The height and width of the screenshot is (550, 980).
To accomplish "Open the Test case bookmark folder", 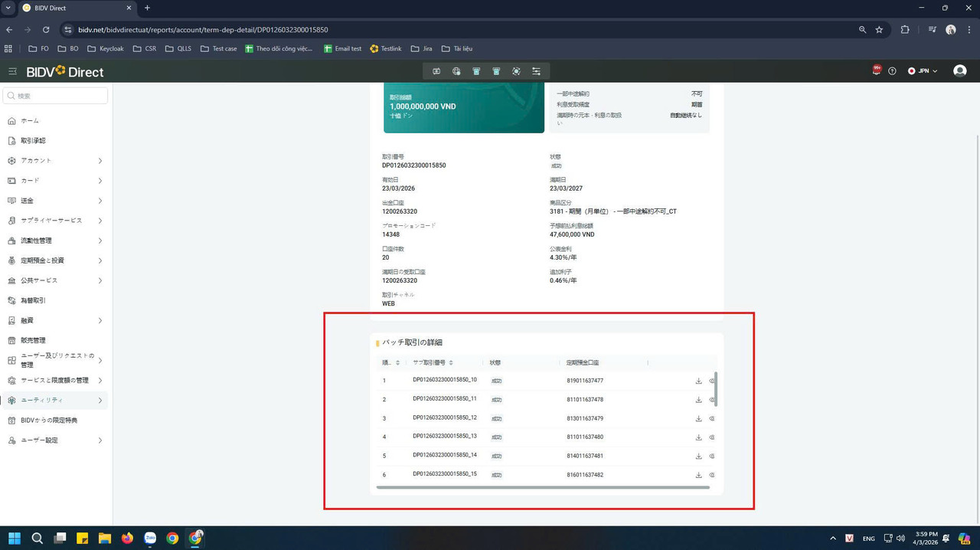I will point(218,48).
